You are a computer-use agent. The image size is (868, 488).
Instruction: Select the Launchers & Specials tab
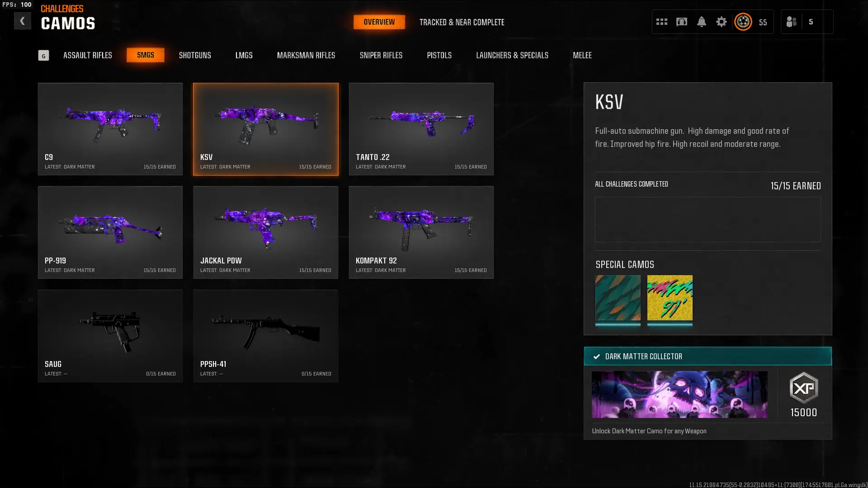(512, 55)
